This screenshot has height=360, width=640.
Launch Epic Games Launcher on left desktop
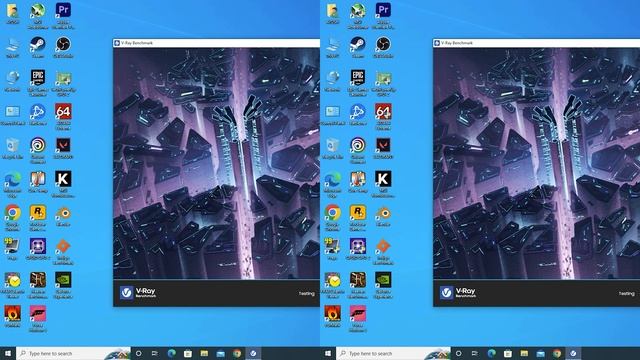click(x=38, y=77)
